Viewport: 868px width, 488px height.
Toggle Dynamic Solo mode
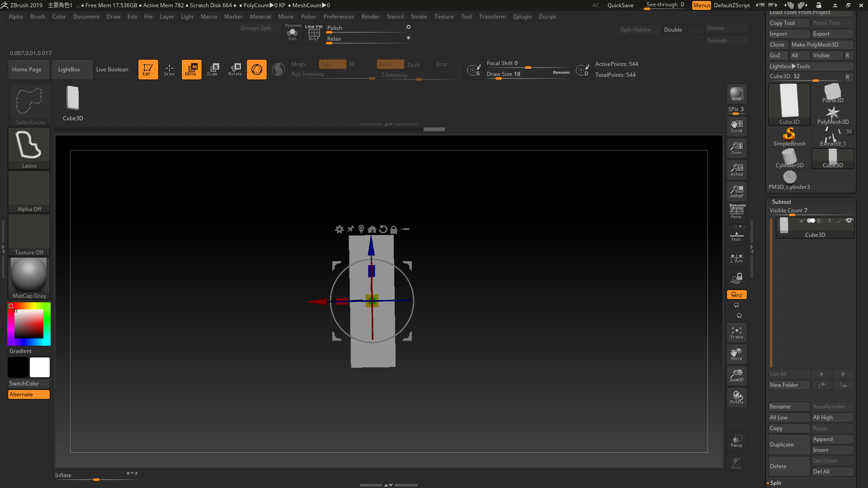pyautogui.click(x=292, y=33)
